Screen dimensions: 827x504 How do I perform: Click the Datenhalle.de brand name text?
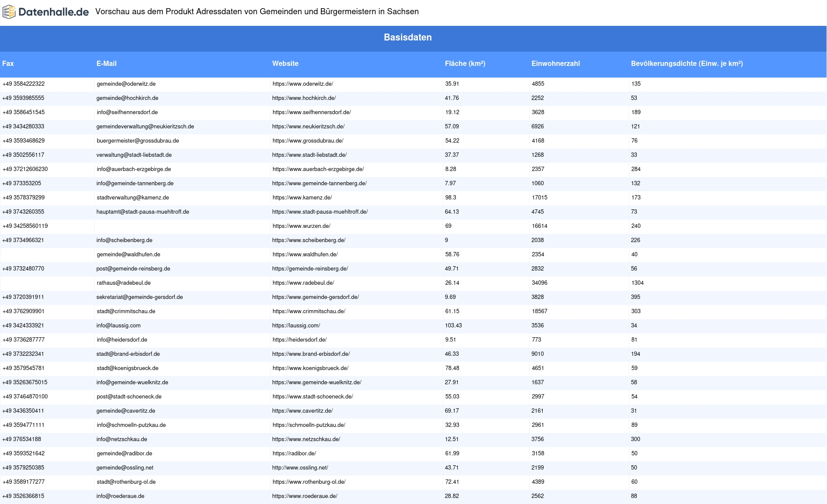coord(53,12)
